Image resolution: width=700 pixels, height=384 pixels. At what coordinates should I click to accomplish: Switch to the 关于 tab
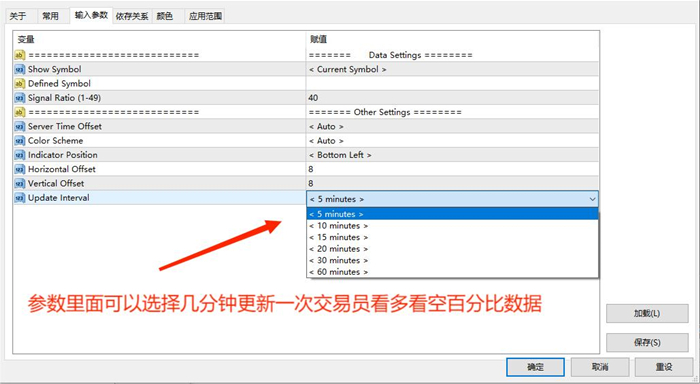coord(18,16)
